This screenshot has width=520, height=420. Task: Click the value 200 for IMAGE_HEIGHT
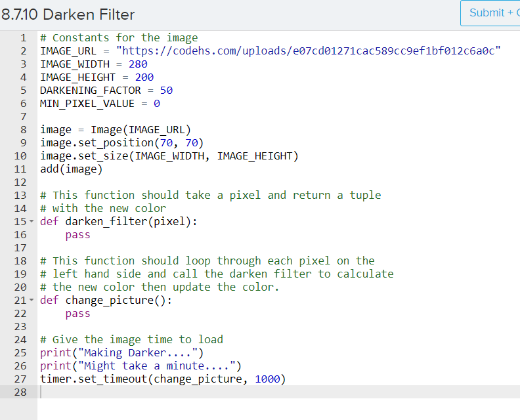point(144,77)
